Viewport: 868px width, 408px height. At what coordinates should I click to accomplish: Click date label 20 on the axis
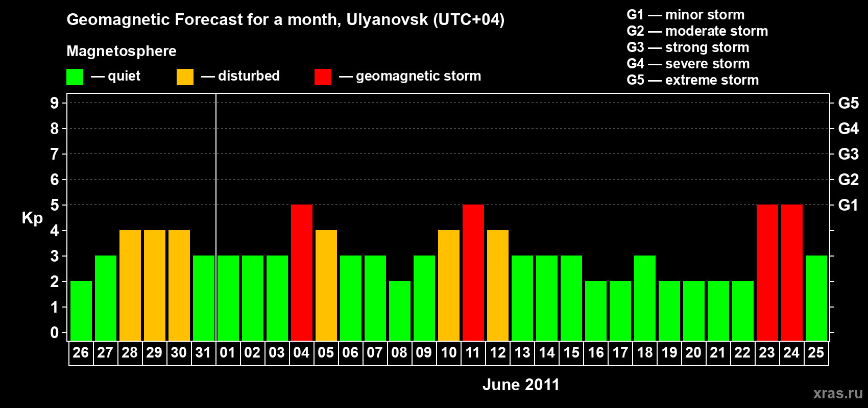click(693, 352)
